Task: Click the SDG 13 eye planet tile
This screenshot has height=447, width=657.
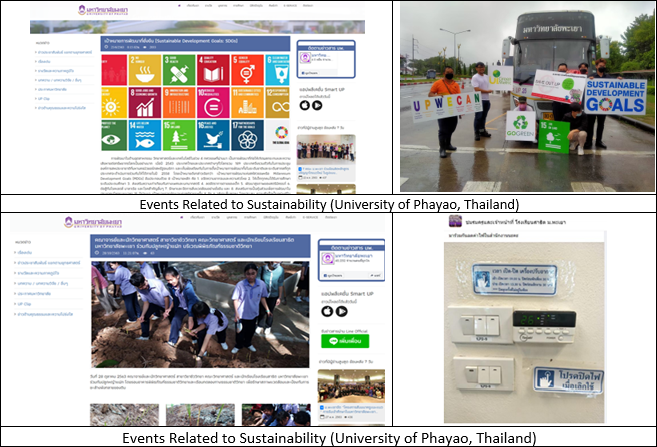Action: tap(114, 135)
